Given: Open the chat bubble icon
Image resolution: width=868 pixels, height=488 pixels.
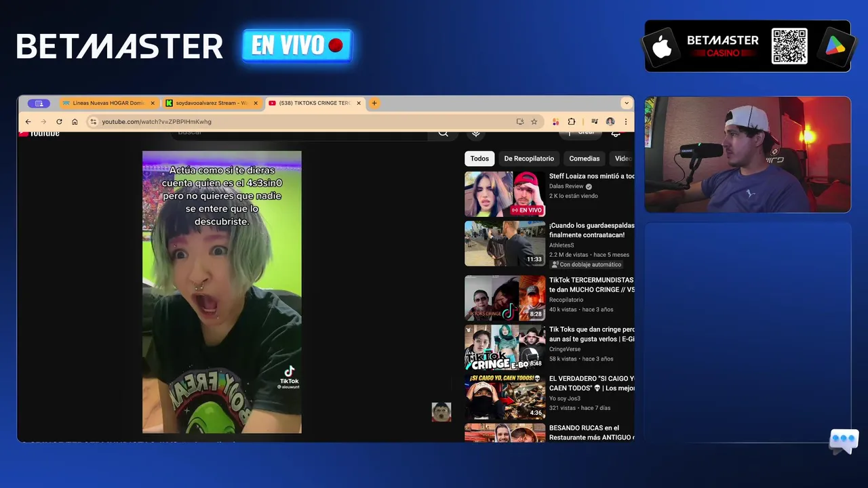Looking at the screenshot, I should [844, 441].
